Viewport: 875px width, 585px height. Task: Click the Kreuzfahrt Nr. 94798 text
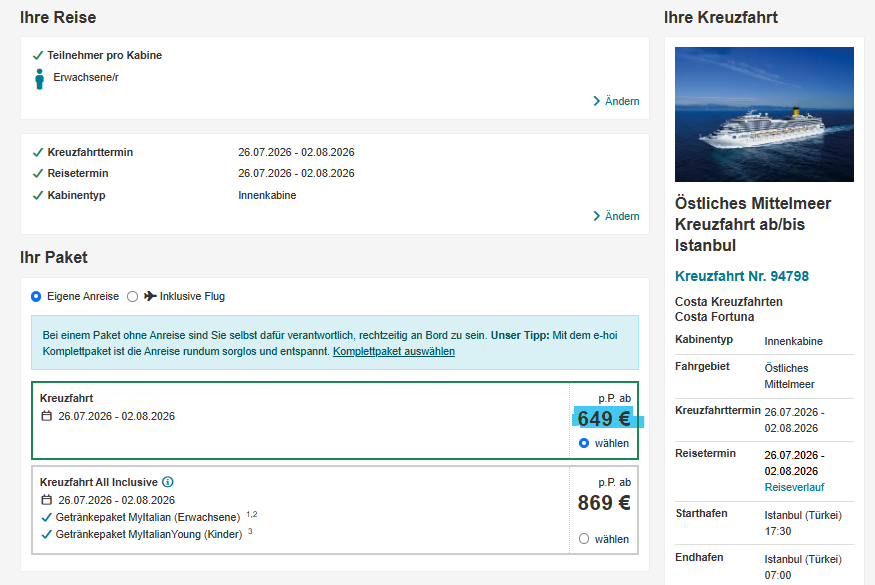tap(742, 276)
